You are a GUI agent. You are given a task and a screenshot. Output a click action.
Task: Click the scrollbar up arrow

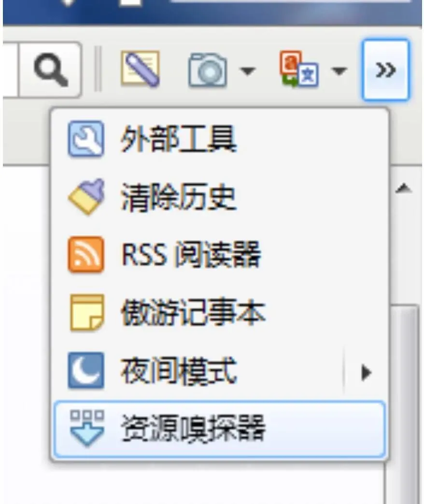[x=404, y=188]
